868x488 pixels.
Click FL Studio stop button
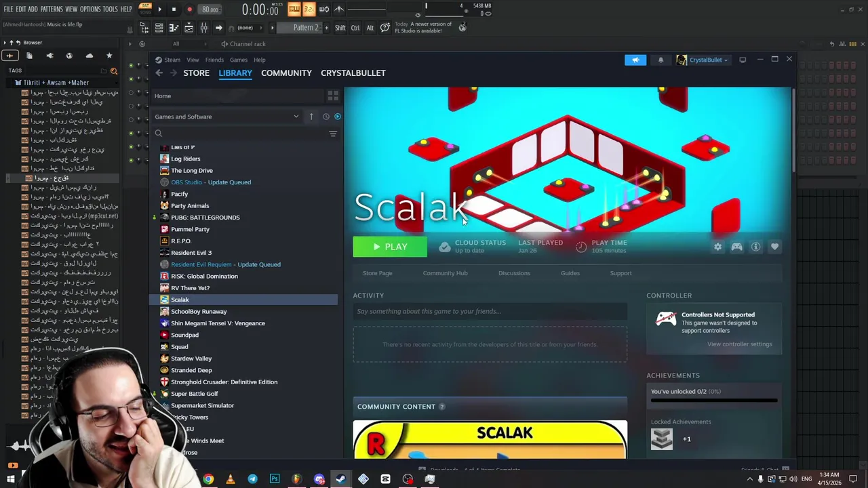coord(174,9)
